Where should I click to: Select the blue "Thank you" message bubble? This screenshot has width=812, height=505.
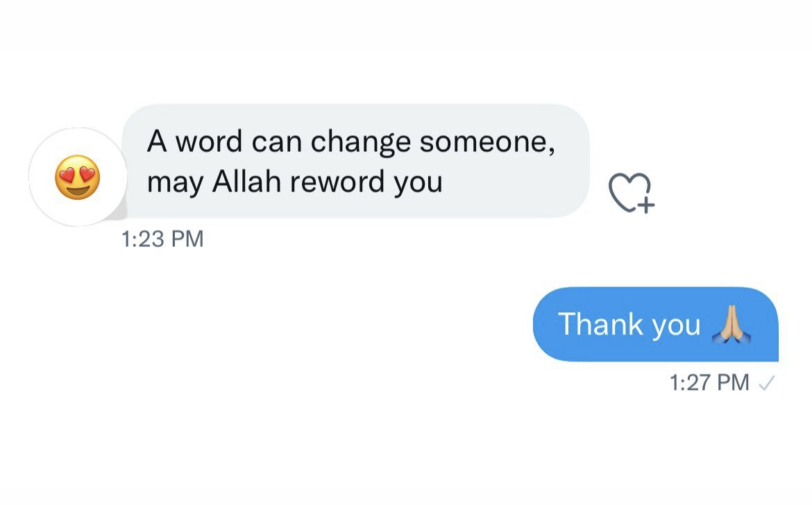654,324
